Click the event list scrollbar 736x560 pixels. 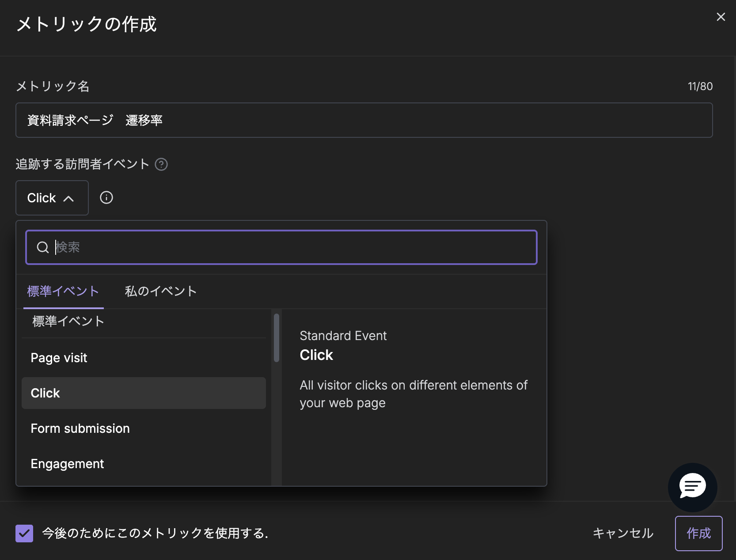click(x=276, y=337)
